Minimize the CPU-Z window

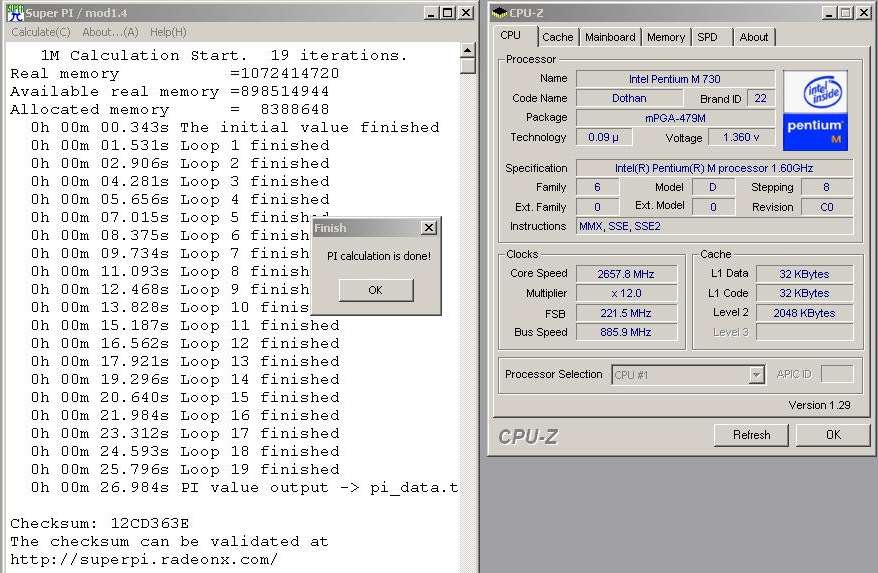pos(830,12)
